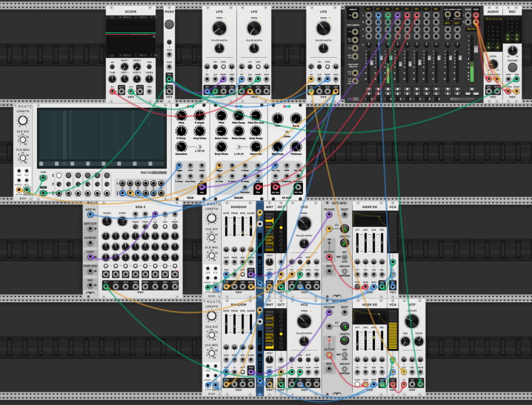Screen dimensions: 532x405
Task: Click the GRP1 label on MixMaster
Action: [447, 23]
